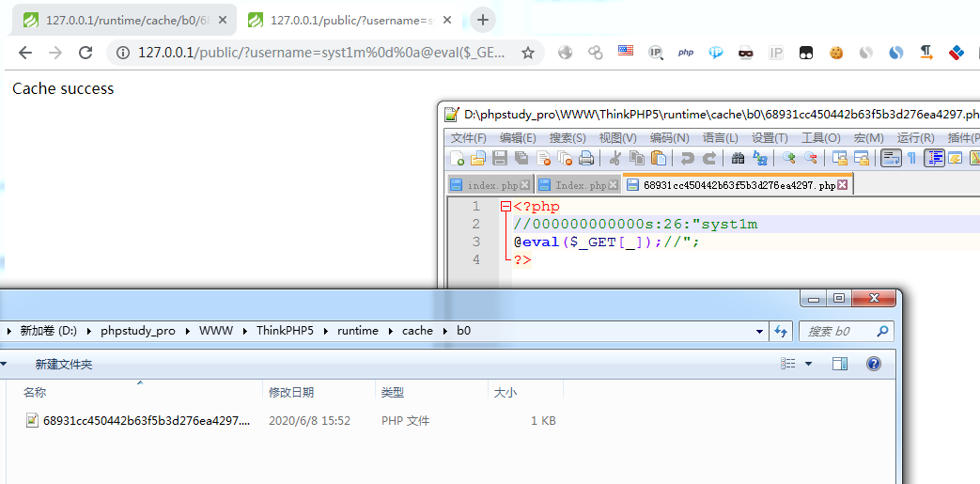Click Save icon in Notepad++ toolbar
The image size is (980, 484).
click(500, 158)
